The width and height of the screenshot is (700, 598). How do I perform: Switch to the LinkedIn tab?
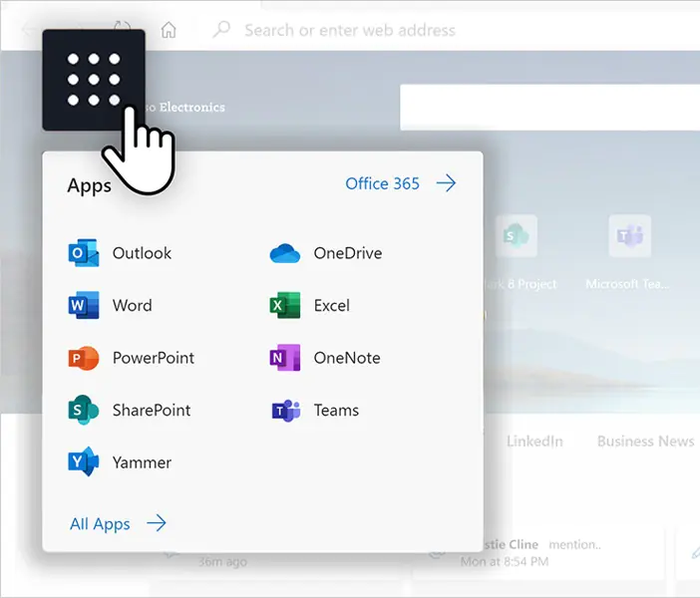tap(534, 441)
